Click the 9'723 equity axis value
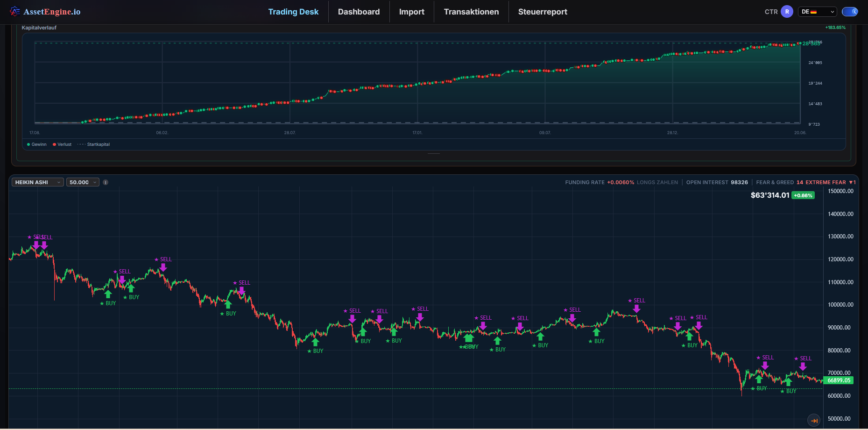This screenshot has height=430, width=868. (x=814, y=124)
